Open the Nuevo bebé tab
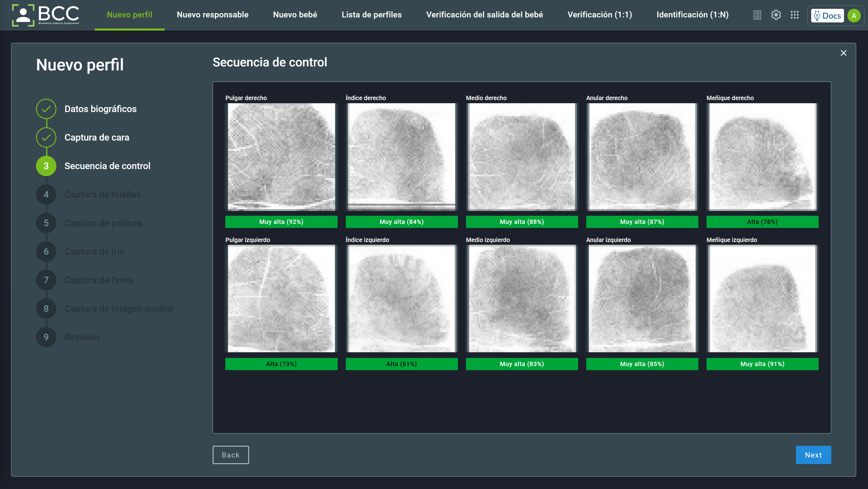Screen dimensions: 868x489 [x=295, y=15]
